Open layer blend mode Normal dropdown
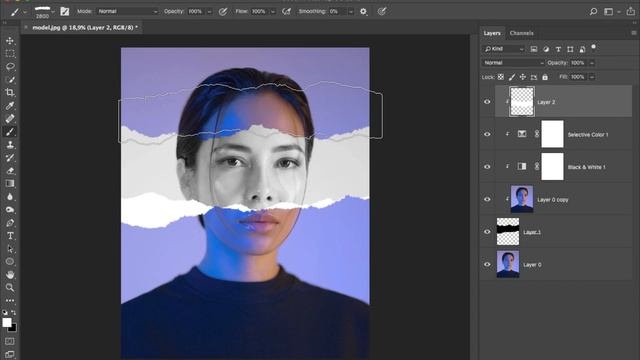This screenshot has width=640, height=360. pyautogui.click(x=513, y=63)
